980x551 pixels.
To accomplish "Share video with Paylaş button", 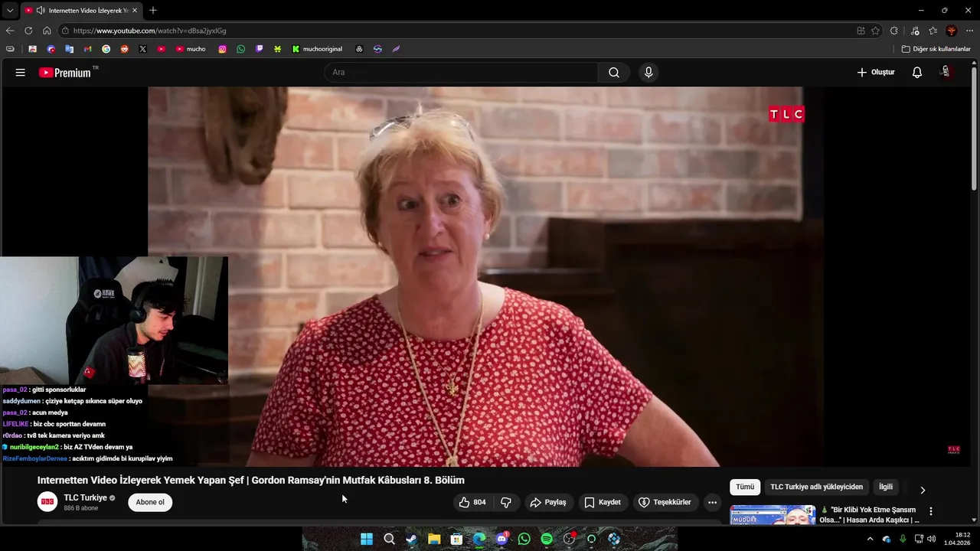I will click(548, 502).
